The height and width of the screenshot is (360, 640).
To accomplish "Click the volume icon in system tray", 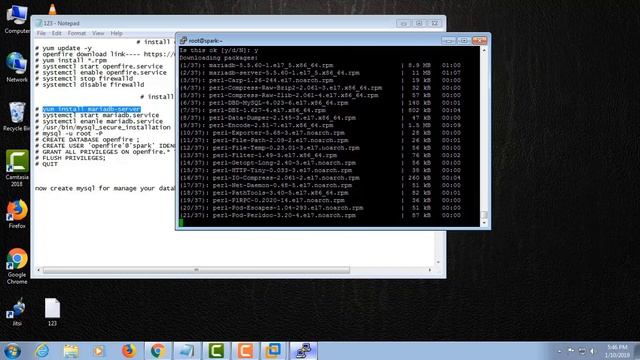I will [592, 351].
